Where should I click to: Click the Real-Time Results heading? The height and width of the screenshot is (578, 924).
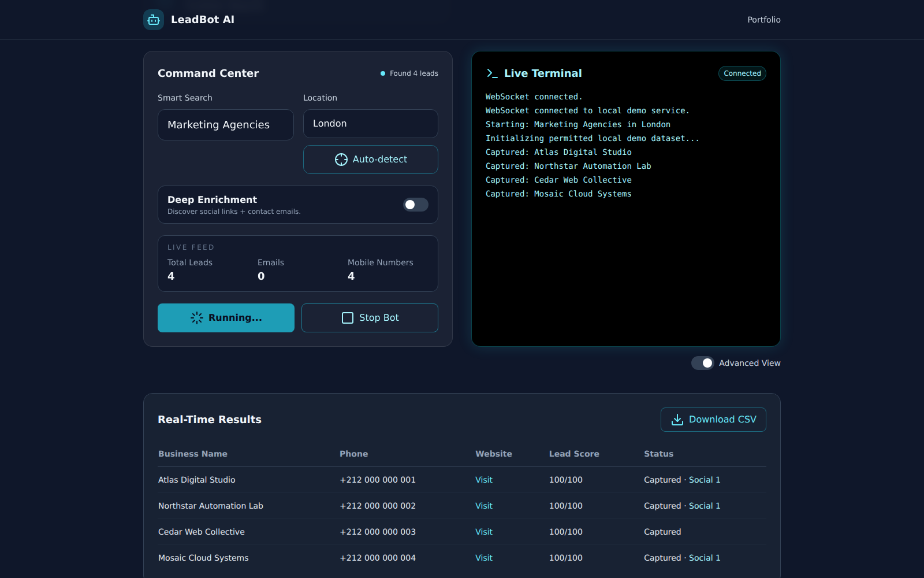pos(210,420)
